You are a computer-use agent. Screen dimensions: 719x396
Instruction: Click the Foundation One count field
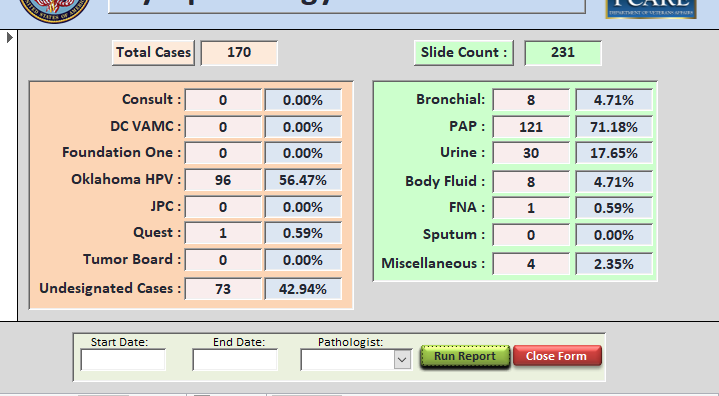[223, 153]
